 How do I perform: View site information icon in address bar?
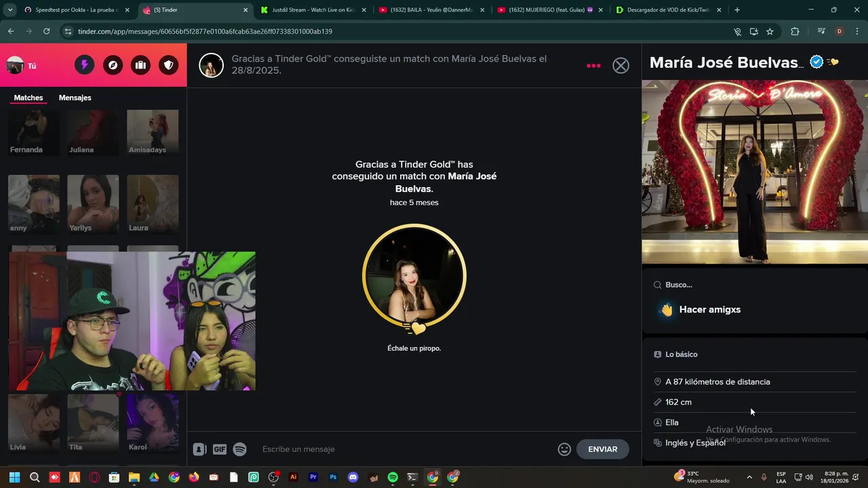[x=68, y=31]
